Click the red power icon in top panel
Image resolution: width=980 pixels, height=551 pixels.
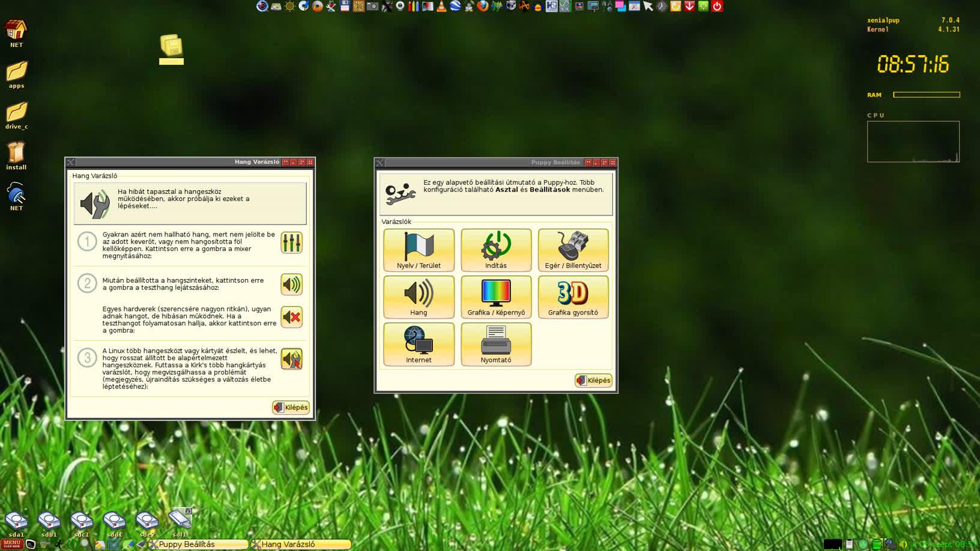click(x=717, y=6)
